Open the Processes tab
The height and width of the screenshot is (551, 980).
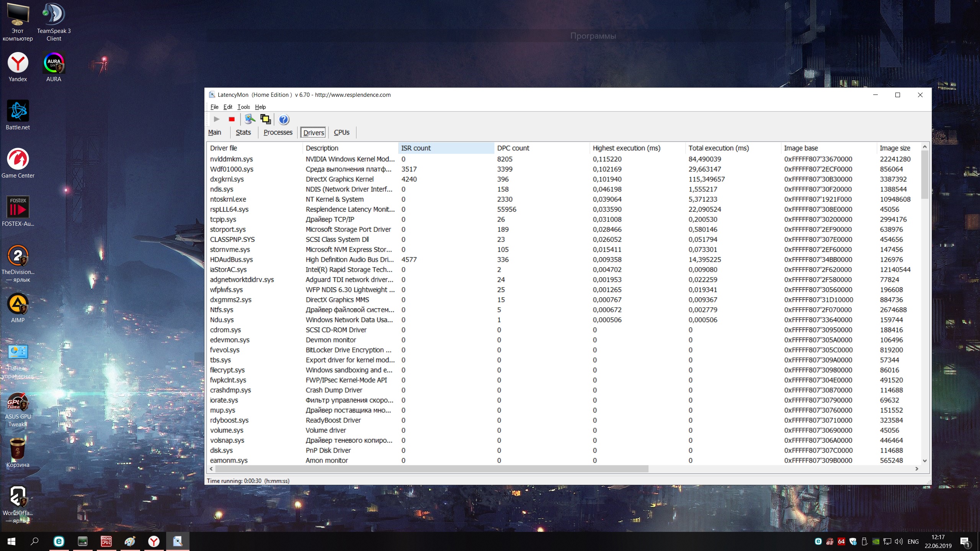[278, 132]
